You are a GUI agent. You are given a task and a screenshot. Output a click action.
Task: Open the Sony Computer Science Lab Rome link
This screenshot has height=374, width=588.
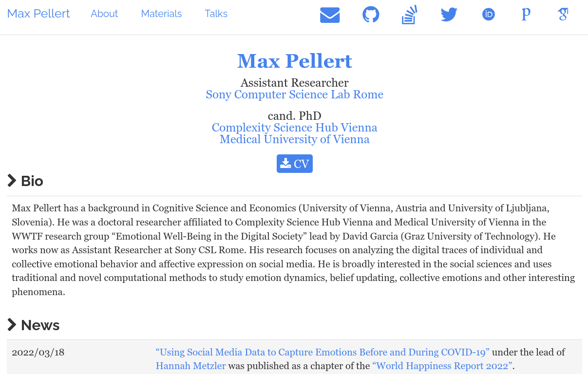[294, 94]
